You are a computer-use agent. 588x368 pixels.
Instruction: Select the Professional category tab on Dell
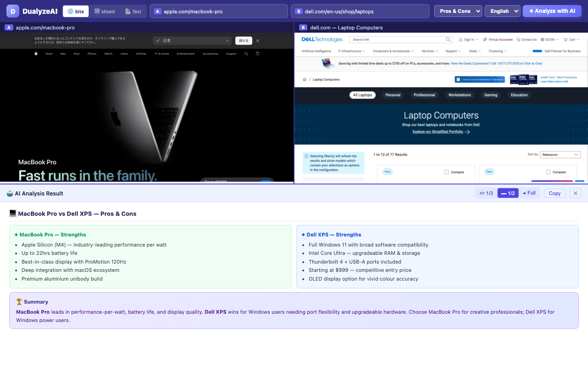[x=424, y=95]
